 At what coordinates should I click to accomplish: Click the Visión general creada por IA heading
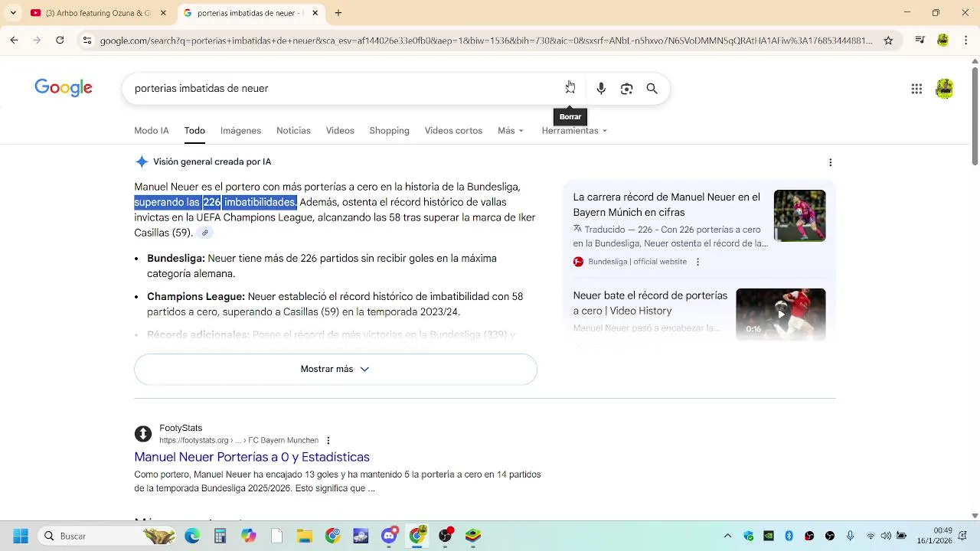212,162
